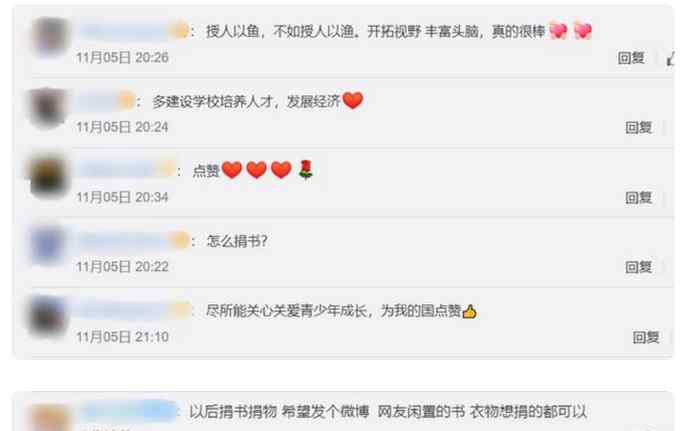Screen dimensions: 680x431
Task: Click 回复 on the 20:24 comment
Action: click(x=638, y=127)
